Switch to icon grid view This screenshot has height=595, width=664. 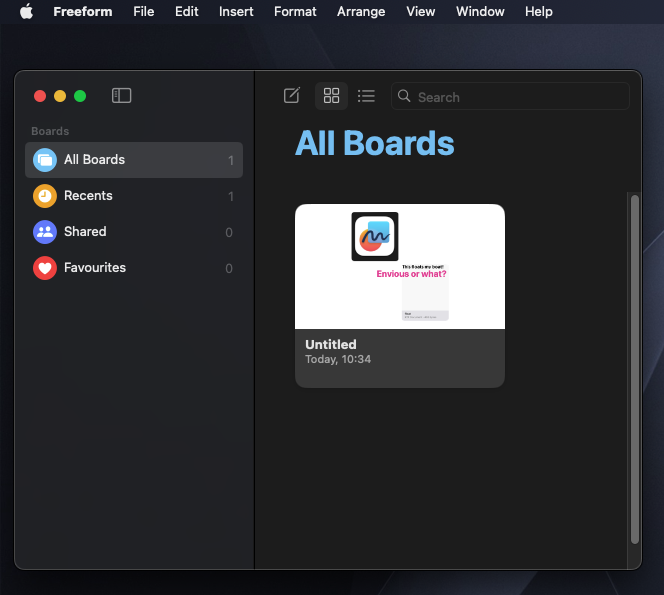[331, 96]
